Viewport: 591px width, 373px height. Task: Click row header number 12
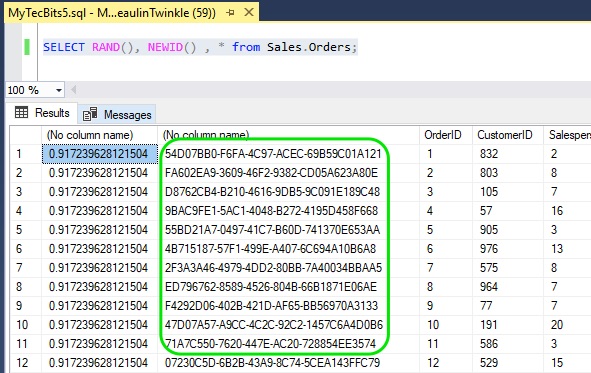pyautogui.click(x=25, y=363)
